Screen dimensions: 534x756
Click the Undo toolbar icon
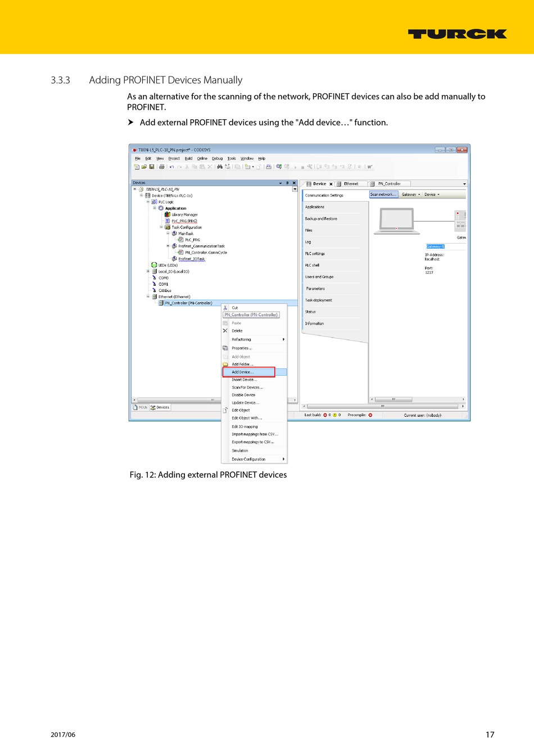pyautogui.click(x=171, y=167)
